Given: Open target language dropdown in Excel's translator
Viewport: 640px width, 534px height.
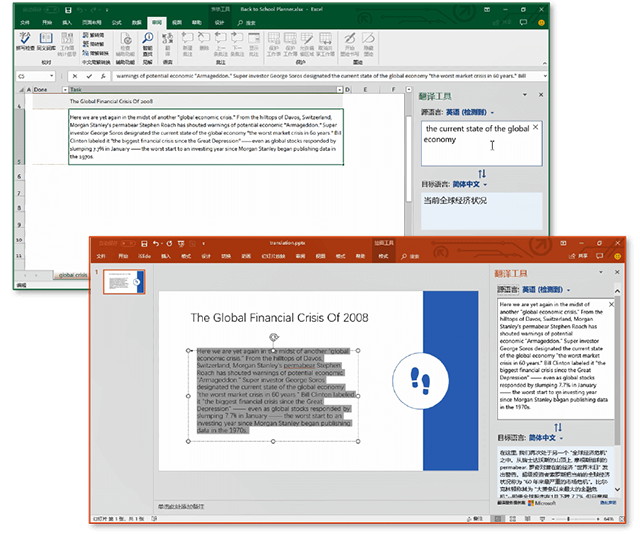Looking at the screenshot, I should click(x=485, y=185).
